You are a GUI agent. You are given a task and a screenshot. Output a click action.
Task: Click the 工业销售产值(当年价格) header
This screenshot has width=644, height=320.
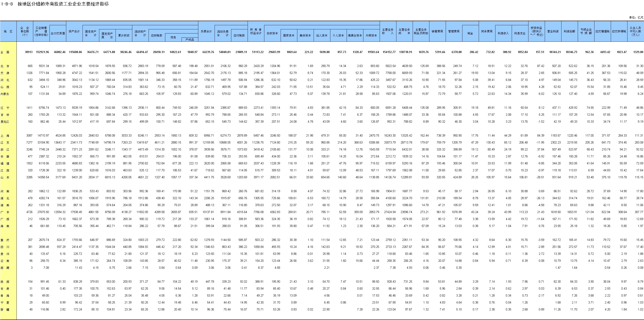pyautogui.click(x=41, y=31)
